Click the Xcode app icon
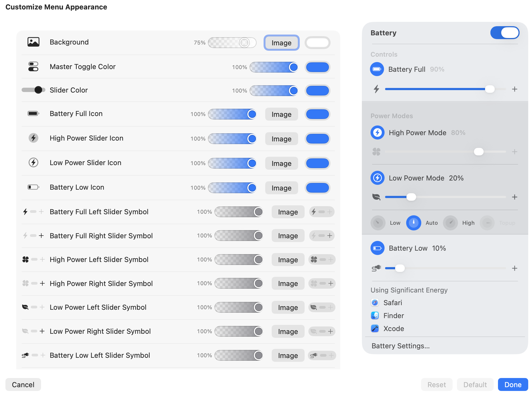532x395 pixels. 375,328
